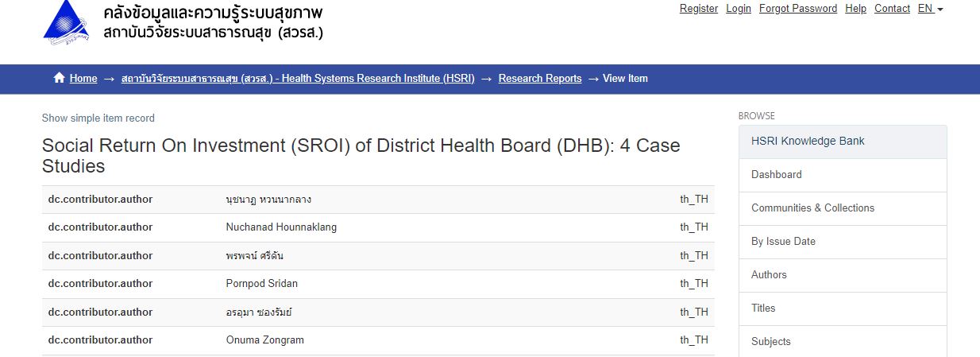Navigate to Research Reports breadcrumb
980x357 pixels.
(x=540, y=79)
